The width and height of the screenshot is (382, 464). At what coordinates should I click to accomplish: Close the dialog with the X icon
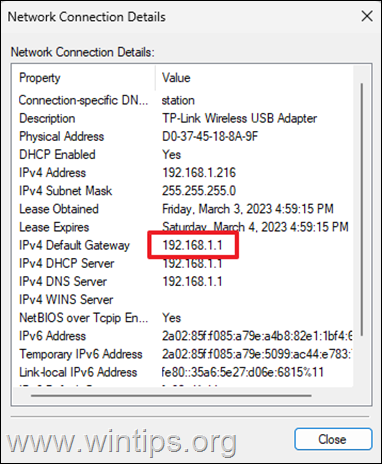click(367, 16)
